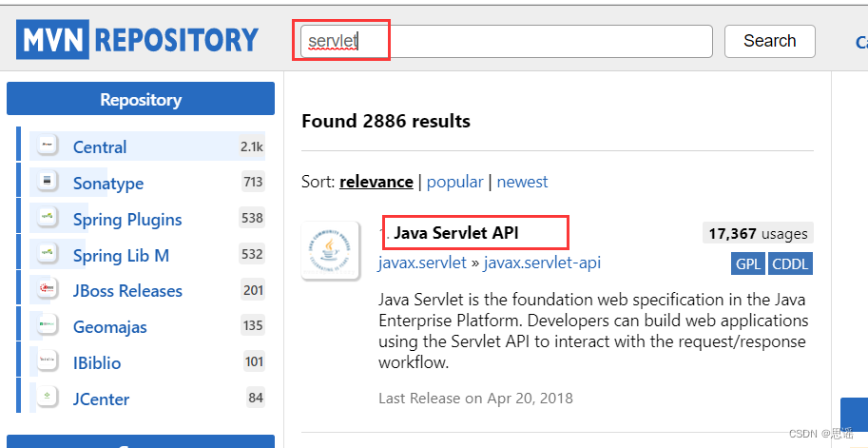Click the JCenter repository icon
The image size is (868, 448).
click(x=47, y=398)
